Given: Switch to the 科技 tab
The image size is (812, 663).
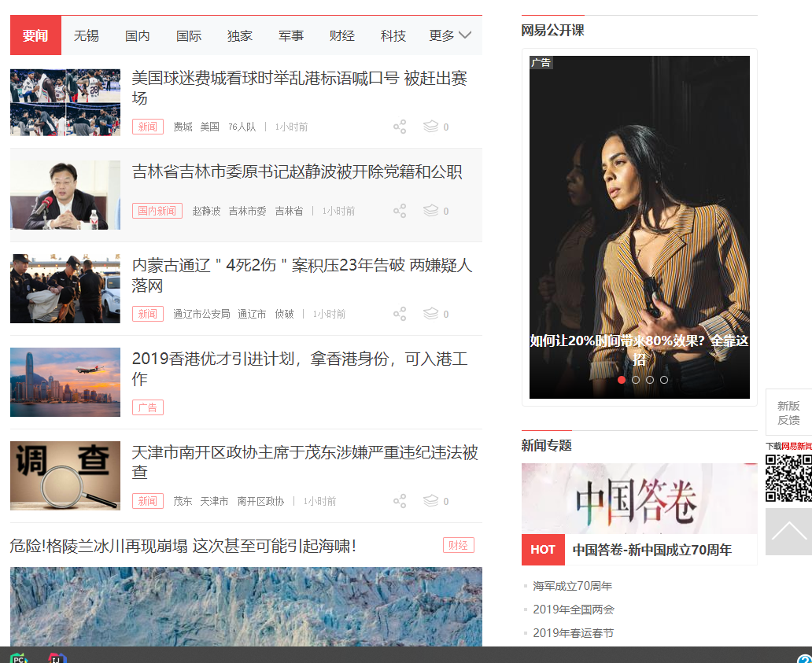Looking at the screenshot, I should click(393, 35).
